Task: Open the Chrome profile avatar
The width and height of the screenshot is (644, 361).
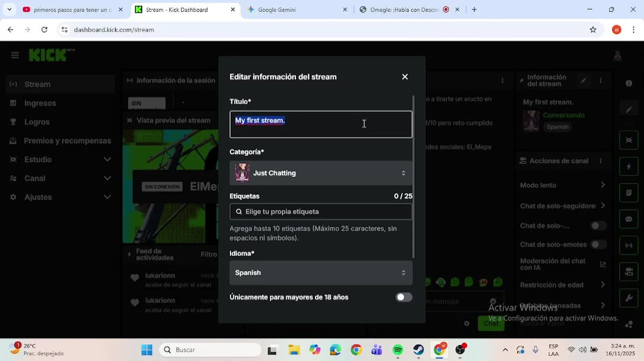Action: pos(616,30)
